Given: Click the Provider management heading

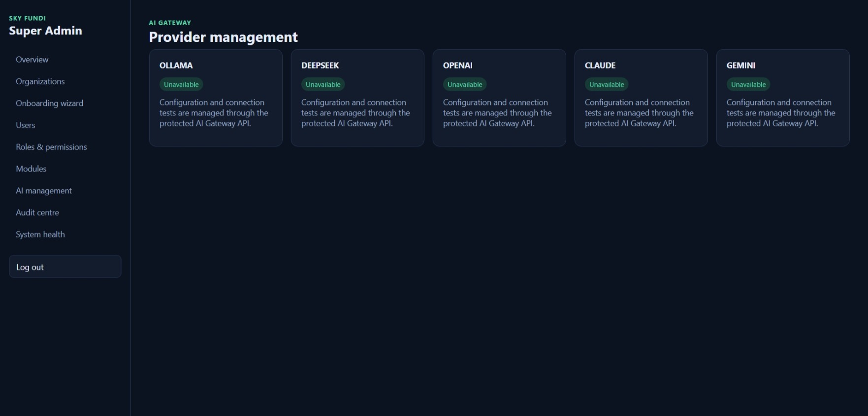Looking at the screenshot, I should (x=224, y=37).
